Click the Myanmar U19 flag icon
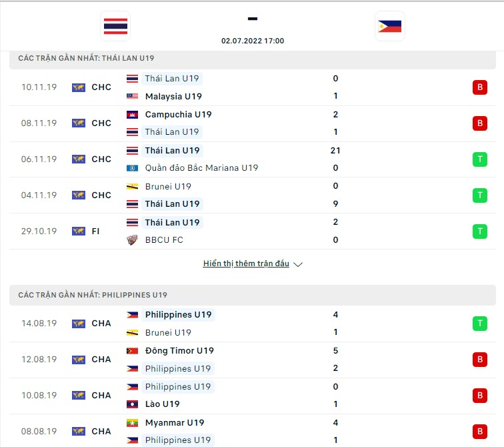 [x=132, y=423]
